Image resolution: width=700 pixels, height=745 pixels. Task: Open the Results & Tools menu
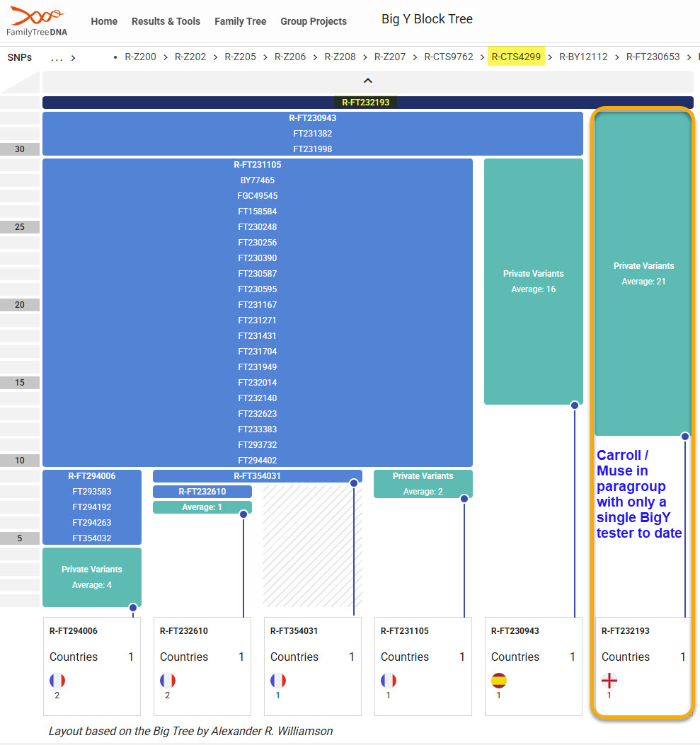(166, 21)
